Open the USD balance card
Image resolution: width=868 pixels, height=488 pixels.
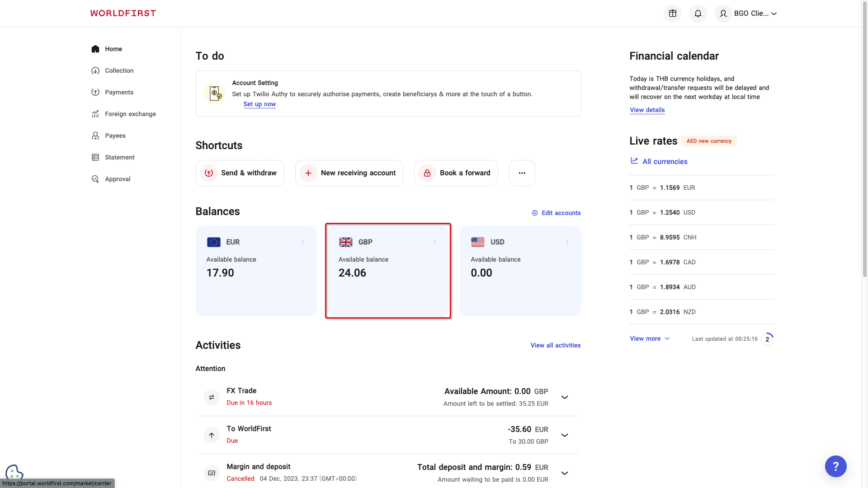[520, 271]
